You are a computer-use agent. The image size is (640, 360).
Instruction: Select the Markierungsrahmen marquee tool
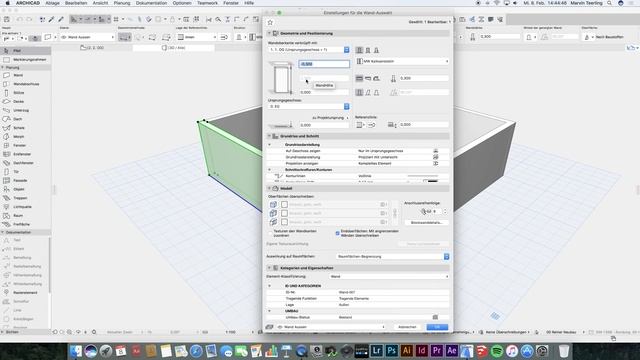[25, 60]
